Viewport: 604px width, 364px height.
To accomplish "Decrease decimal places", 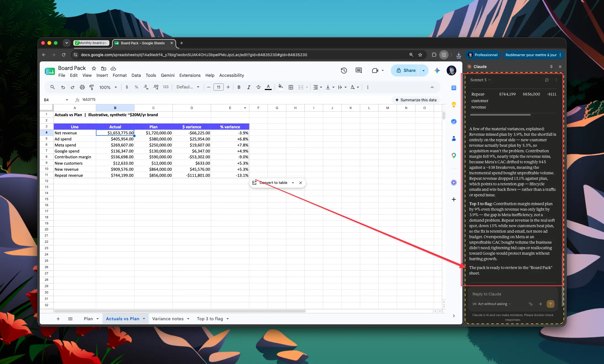I will (x=146, y=87).
